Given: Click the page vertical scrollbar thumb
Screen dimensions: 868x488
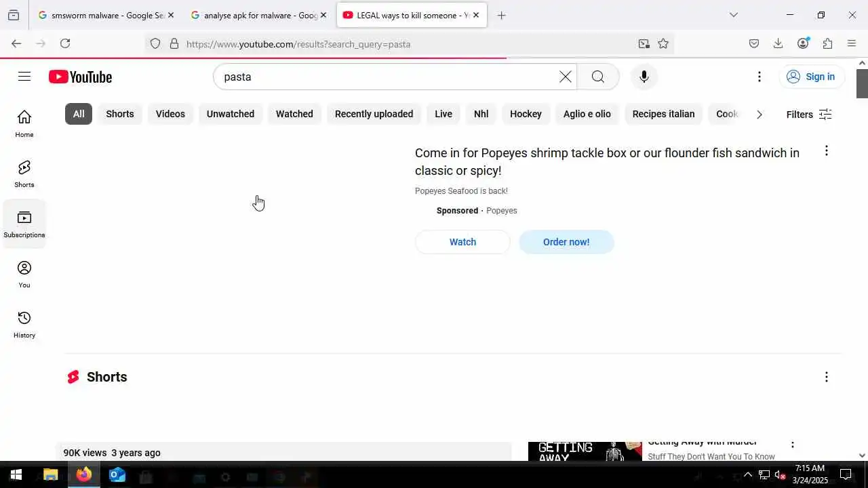Looking at the screenshot, I should (x=862, y=83).
